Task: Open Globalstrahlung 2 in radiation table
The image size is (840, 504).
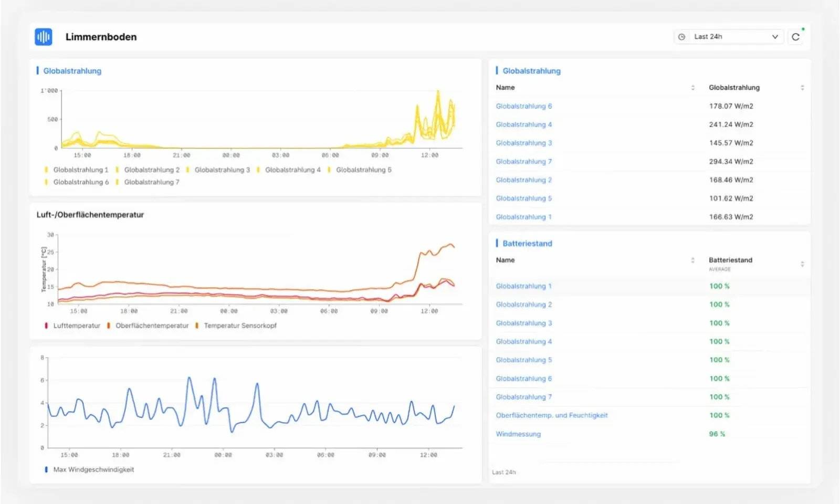Action: pos(524,180)
